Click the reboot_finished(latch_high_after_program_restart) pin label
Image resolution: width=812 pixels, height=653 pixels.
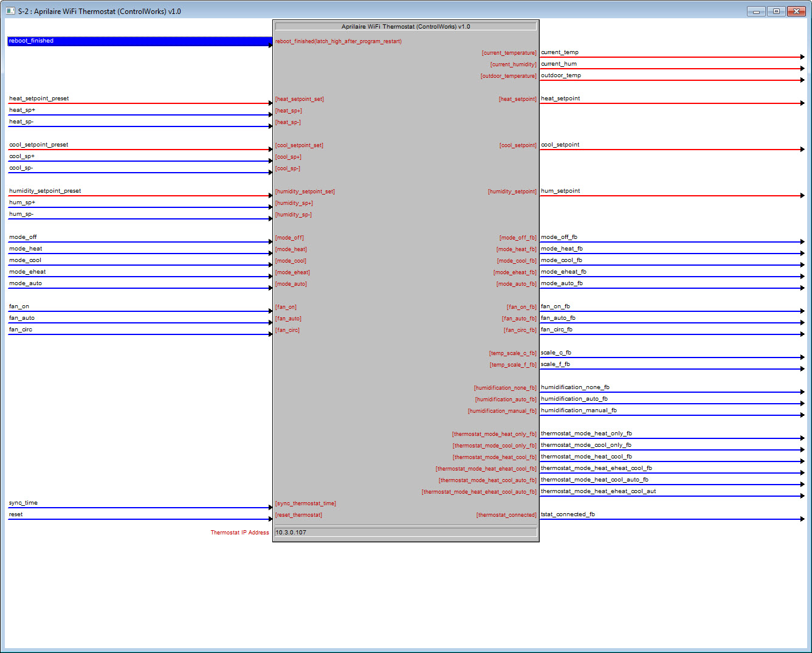339,41
